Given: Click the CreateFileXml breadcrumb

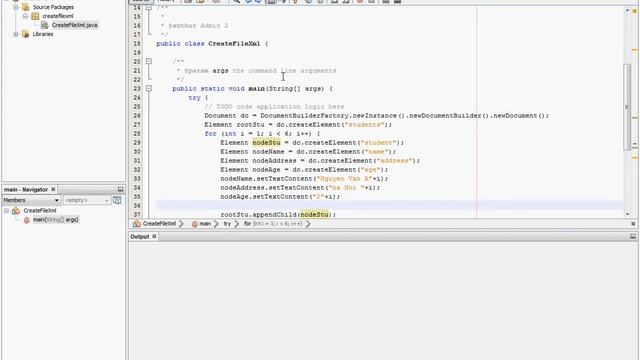Looking at the screenshot, I should tap(159, 224).
